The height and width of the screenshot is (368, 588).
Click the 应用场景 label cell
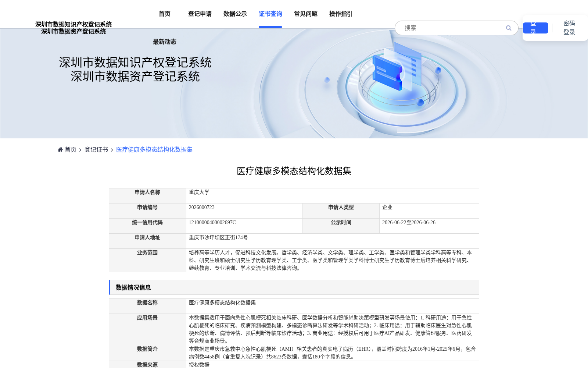coord(147,329)
